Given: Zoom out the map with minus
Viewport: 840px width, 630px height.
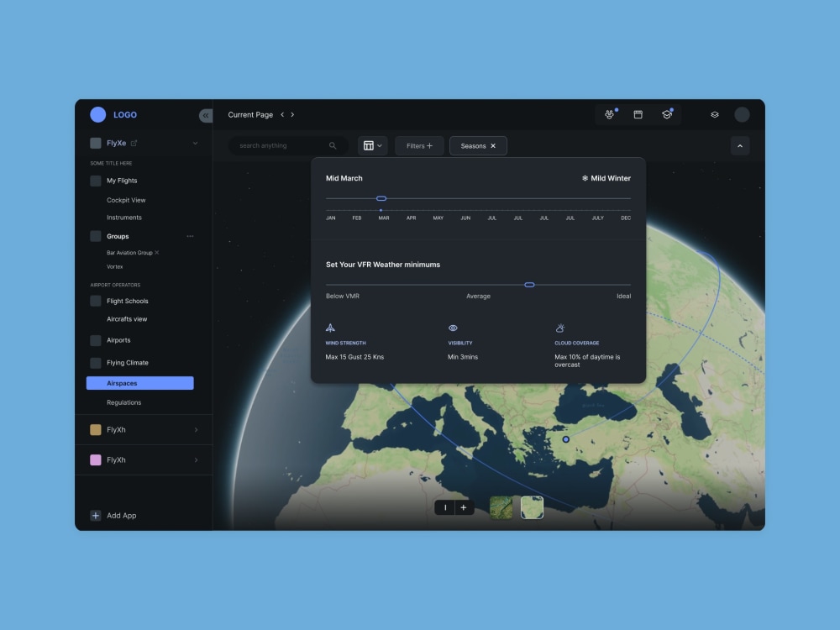Looking at the screenshot, I should [445, 508].
